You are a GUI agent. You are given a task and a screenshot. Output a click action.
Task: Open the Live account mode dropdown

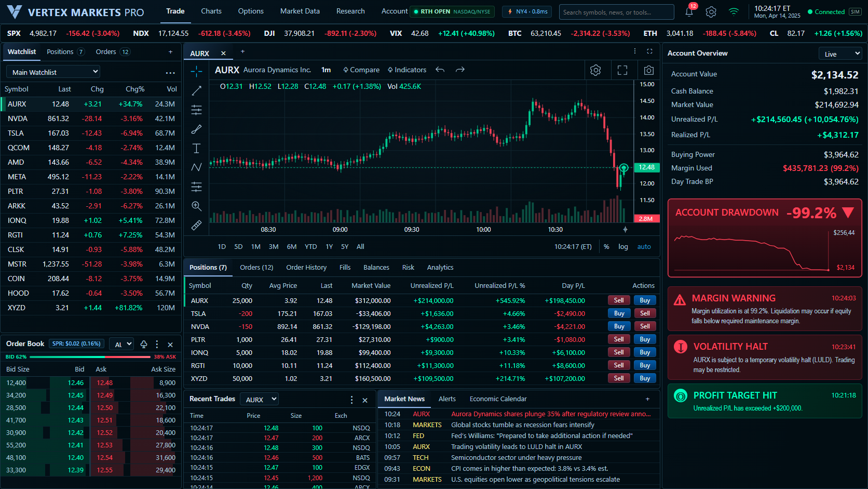click(840, 54)
